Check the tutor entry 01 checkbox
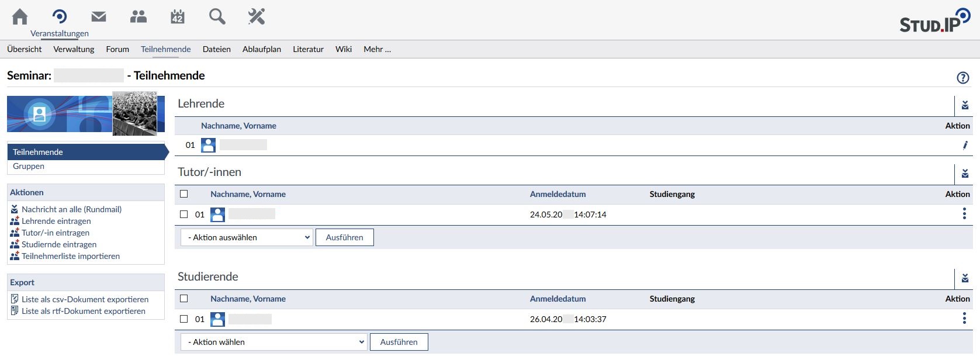The image size is (980, 363). pyautogui.click(x=184, y=215)
